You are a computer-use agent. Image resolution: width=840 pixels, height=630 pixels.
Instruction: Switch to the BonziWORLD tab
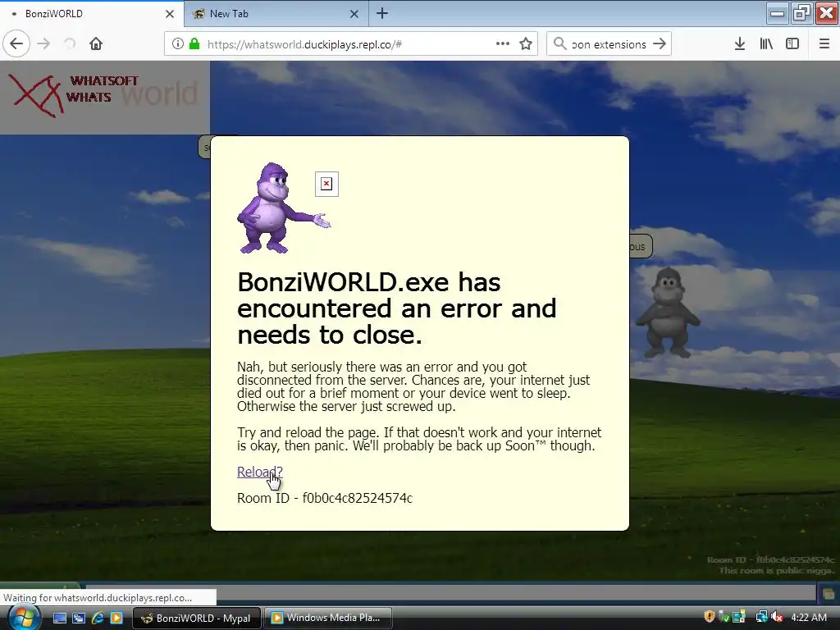click(x=92, y=14)
